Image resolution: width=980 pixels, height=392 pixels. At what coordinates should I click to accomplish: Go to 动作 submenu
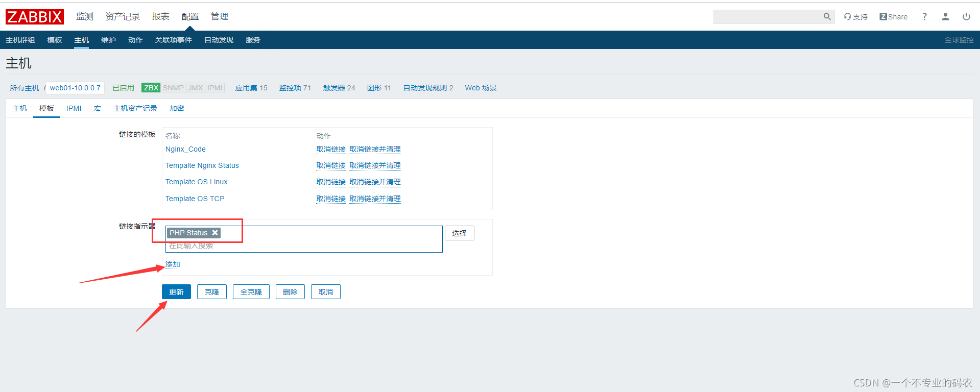click(135, 40)
